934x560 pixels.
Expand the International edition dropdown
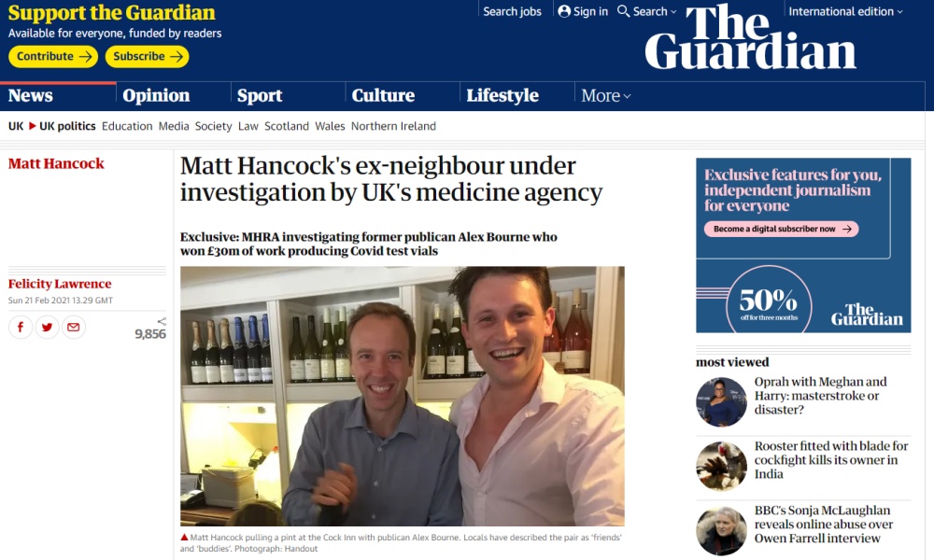[x=845, y=11]
